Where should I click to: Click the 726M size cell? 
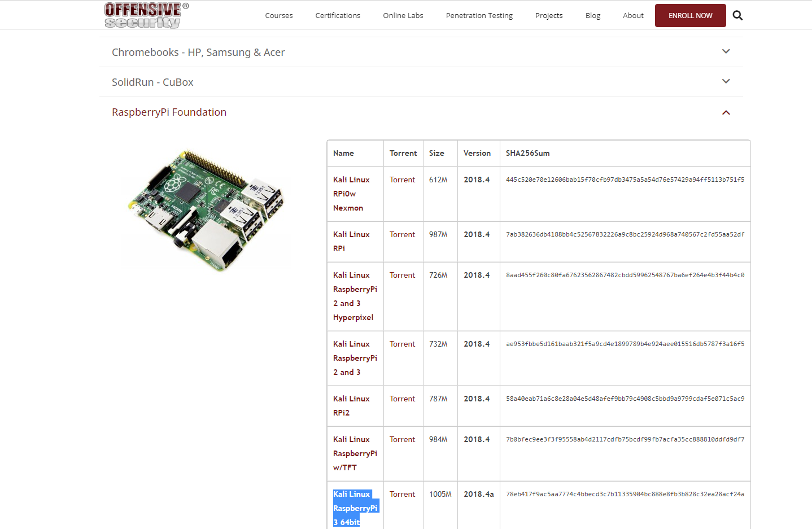438,275
